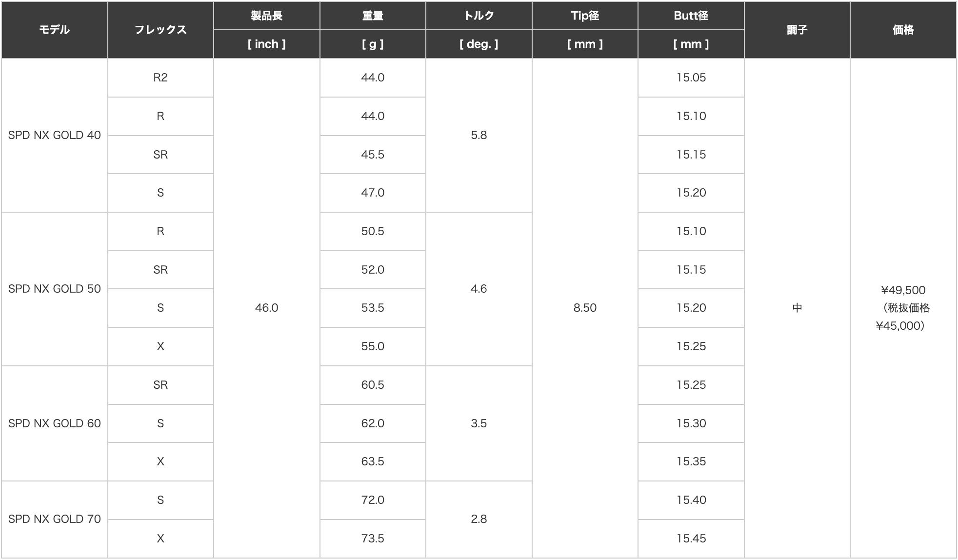Click the 調子 column header
958x560 pixels.
tap(797, 30)
